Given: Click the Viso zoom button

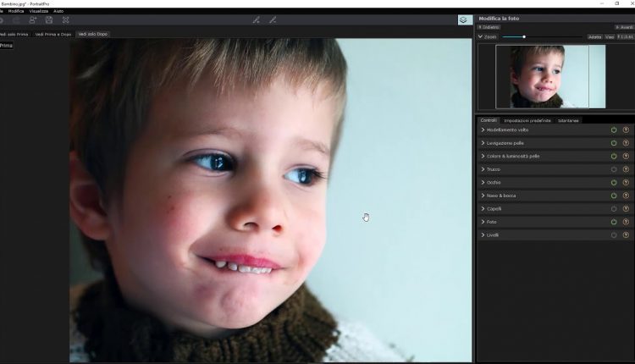Looking at the screenshot, I should click(x=610, y=37).
